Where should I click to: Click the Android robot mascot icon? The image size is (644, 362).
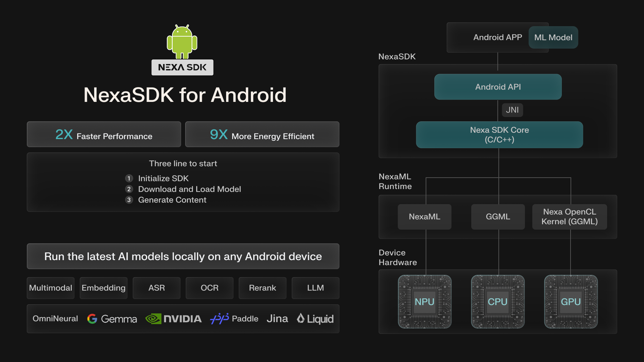coord(182,40)
